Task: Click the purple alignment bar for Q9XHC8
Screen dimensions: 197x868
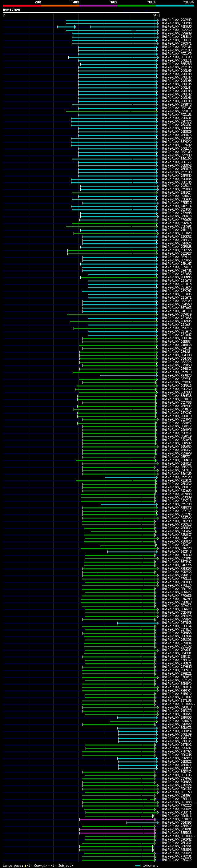Action: [118, 819]
